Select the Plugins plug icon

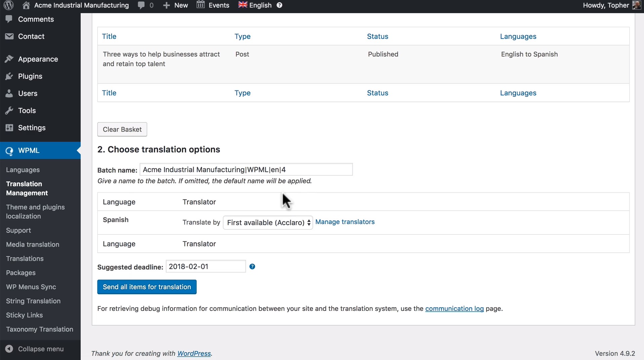tap(9, 76)
